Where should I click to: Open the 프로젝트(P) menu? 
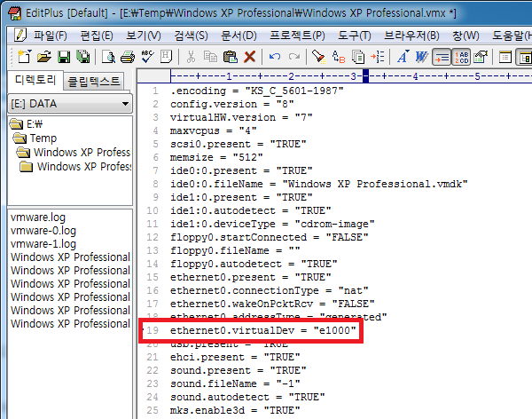pos(297,36)
